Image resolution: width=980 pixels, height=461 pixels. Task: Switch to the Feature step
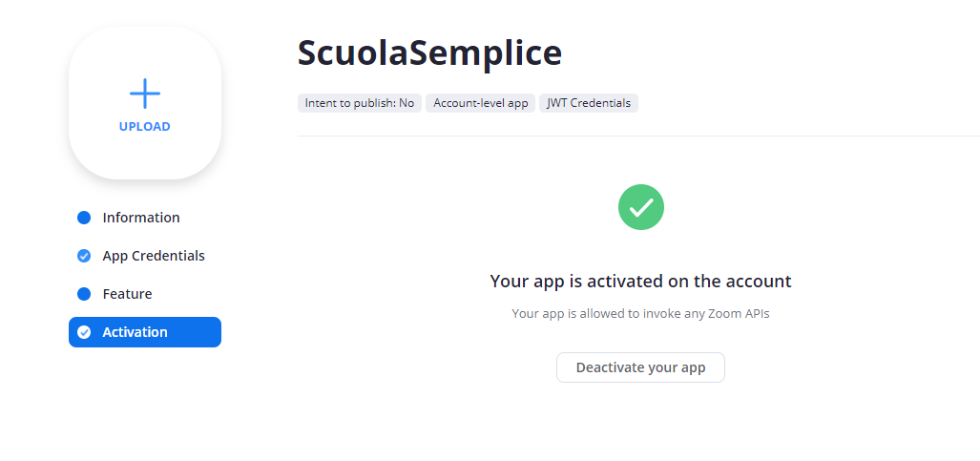tap(128, 294)
